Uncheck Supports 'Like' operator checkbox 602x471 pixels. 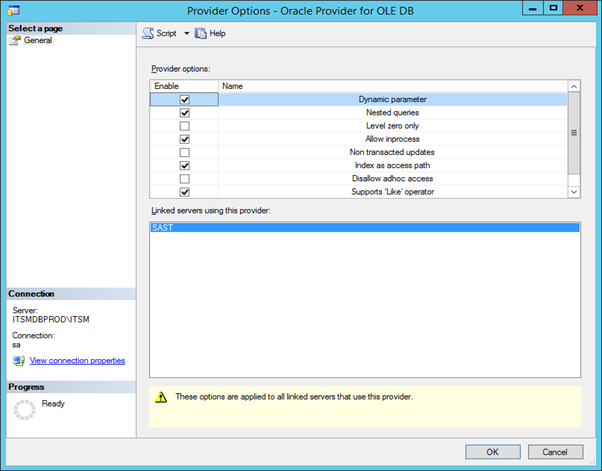tap(185, 192)
